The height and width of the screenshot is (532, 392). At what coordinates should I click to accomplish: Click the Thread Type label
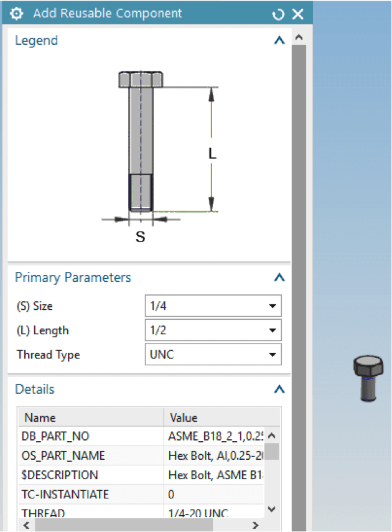pyautogui.click(x=48, y=355)
